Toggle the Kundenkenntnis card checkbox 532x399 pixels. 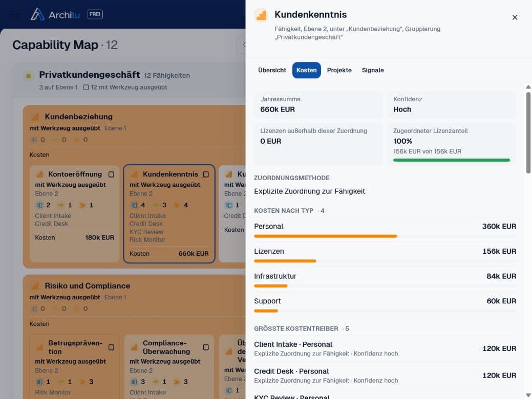tap(206, 174)
